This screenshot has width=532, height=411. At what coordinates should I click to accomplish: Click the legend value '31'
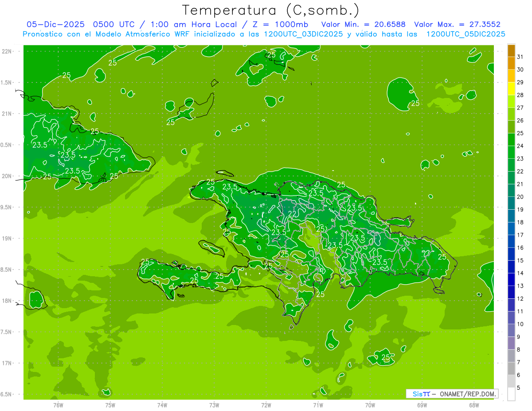520,57
